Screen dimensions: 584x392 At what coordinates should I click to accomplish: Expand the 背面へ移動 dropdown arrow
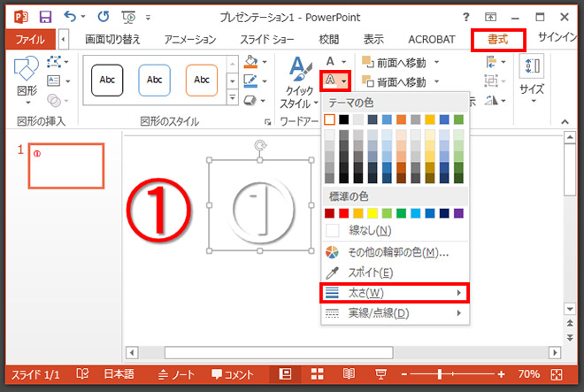click(436, 81)
